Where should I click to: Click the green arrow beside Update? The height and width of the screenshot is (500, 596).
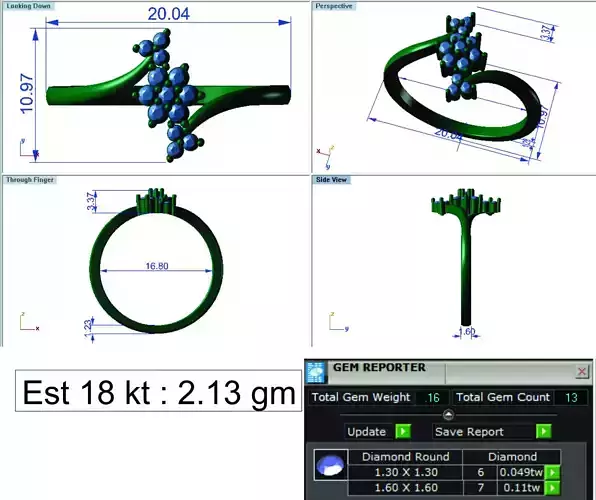click(x=403, y=432)
